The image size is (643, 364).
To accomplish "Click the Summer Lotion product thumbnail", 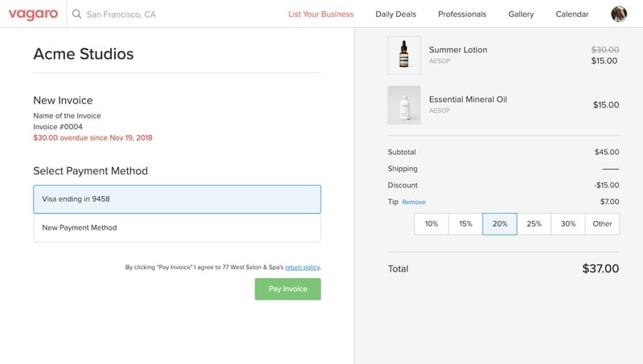I will tap(403, 55).
